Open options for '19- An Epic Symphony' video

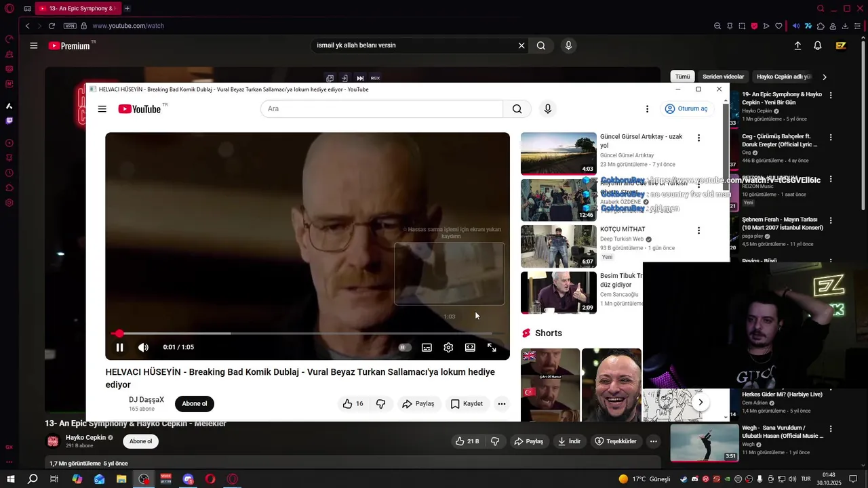click(x=831, y=96)
